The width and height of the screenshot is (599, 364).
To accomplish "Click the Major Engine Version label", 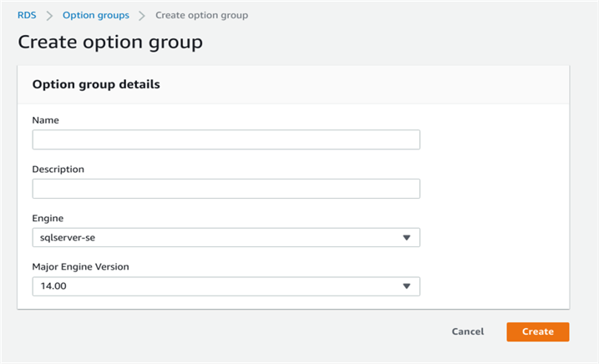I will (x=80, y=267).
